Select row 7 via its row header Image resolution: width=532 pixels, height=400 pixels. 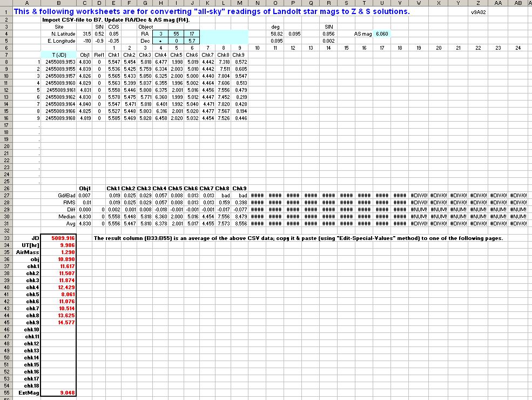6,55
